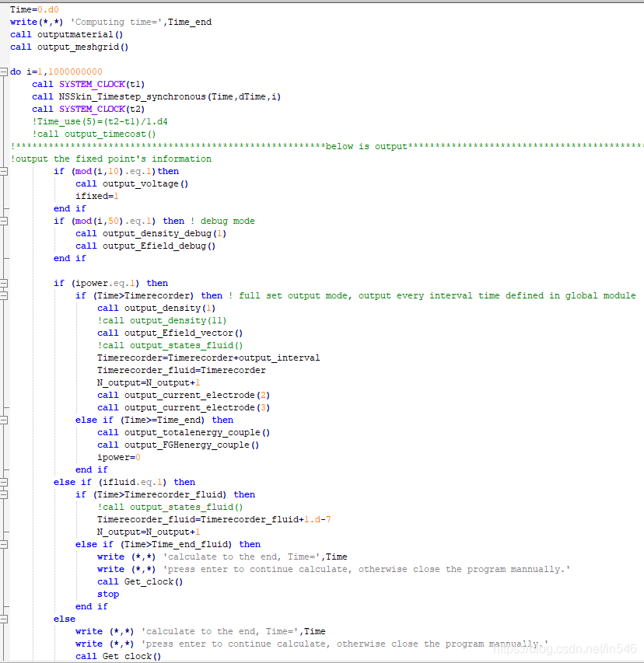The height and width of the screenshot is (663, 644).
Task: Click the 'stop' statement
Action: coord(108,595)
